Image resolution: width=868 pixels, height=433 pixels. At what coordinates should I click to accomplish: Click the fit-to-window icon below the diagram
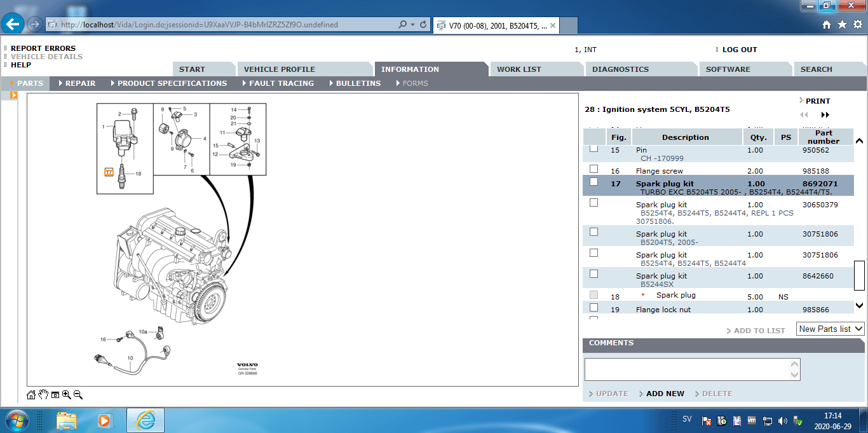coord(55,395)
